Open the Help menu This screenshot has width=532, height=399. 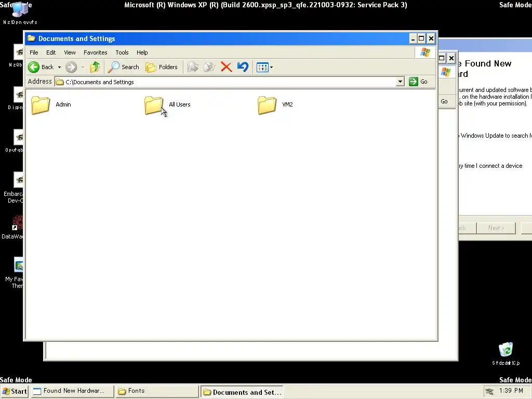[x=142, y=52]
